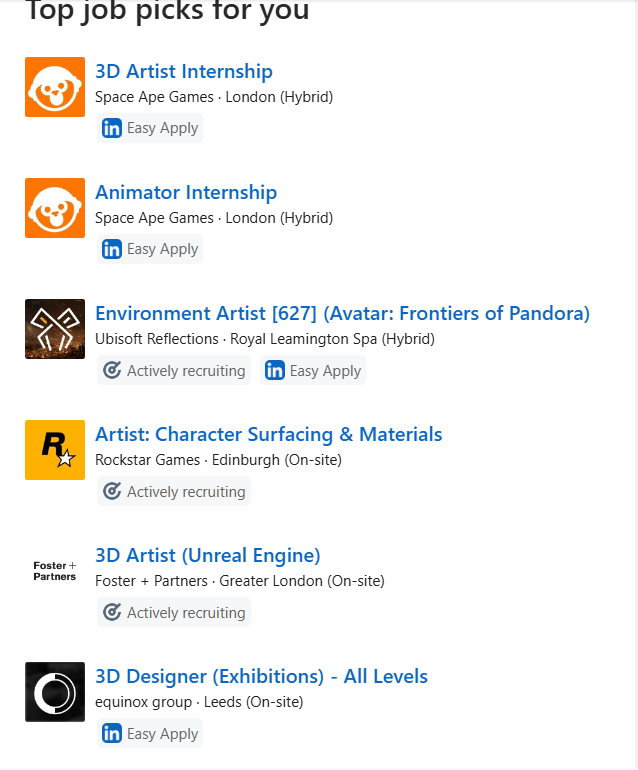The height and width of the screenshot is (770, 638).
Task: Click the Easy Apply label under equinox group job
Action: (x=163, y=734)
